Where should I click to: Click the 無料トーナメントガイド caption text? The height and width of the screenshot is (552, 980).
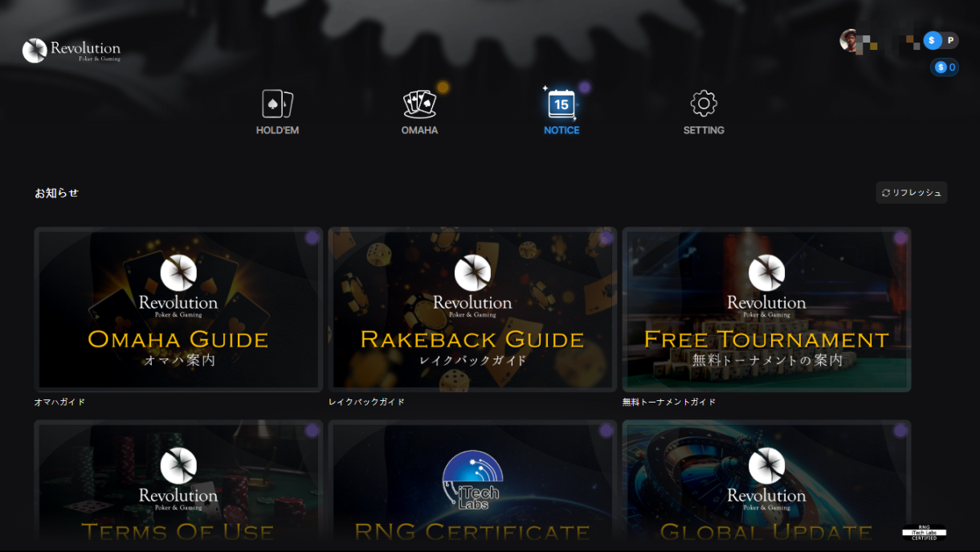coord(669,402)
